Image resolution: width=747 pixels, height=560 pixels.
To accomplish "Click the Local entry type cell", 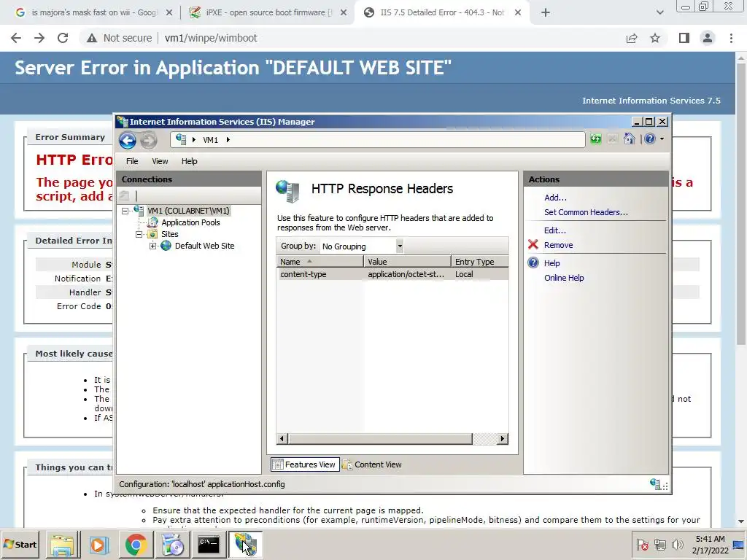I will [x=464, y=274].
